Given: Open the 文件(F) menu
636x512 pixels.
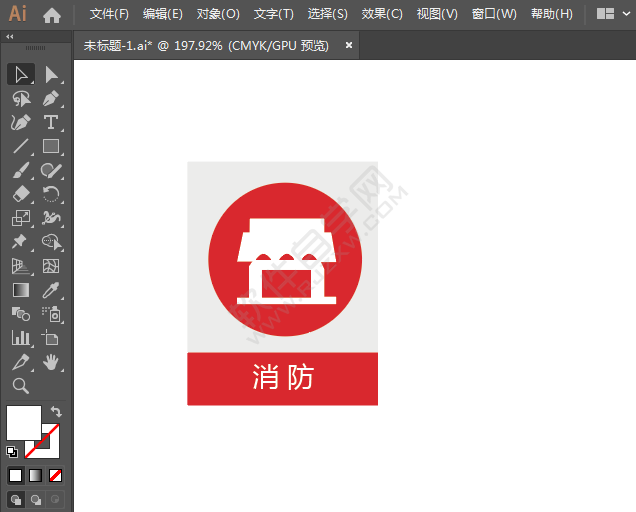Looking at the screenshot, I should pos(109,14).
